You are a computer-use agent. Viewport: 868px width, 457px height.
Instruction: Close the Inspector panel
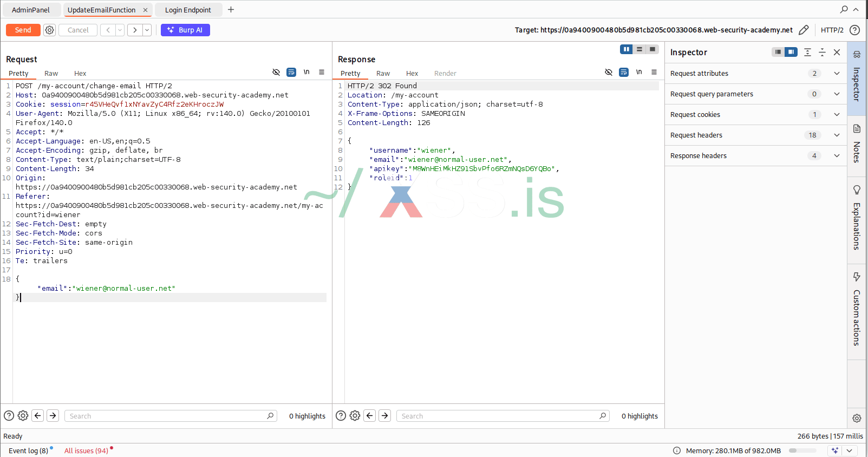(x=837, y=53)
